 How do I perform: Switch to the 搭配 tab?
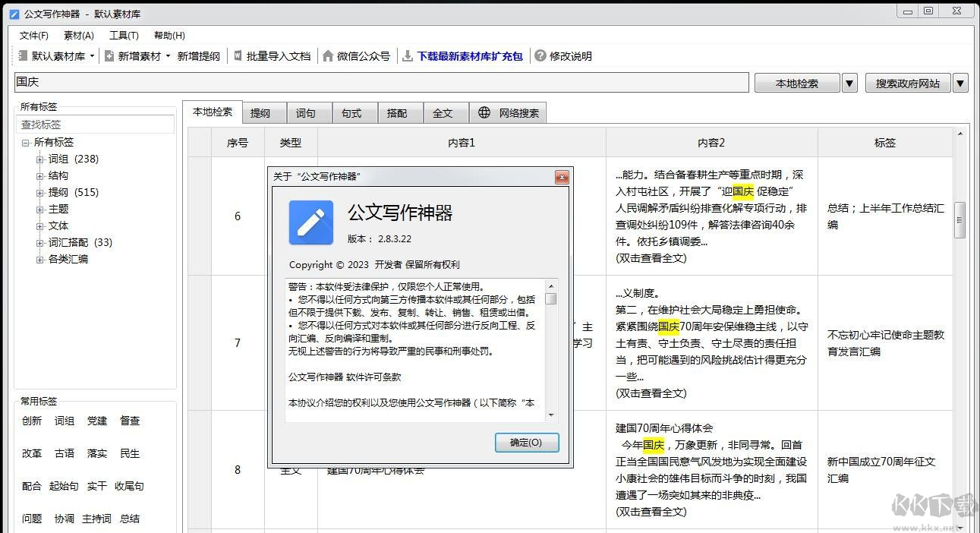pyautogui.click(x=401, y=113)
